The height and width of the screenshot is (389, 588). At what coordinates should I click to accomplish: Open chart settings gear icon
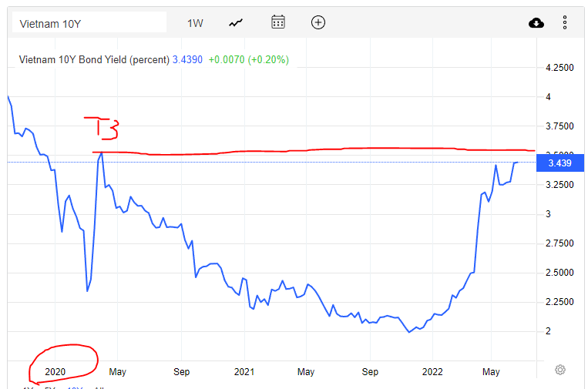(560, 370)
